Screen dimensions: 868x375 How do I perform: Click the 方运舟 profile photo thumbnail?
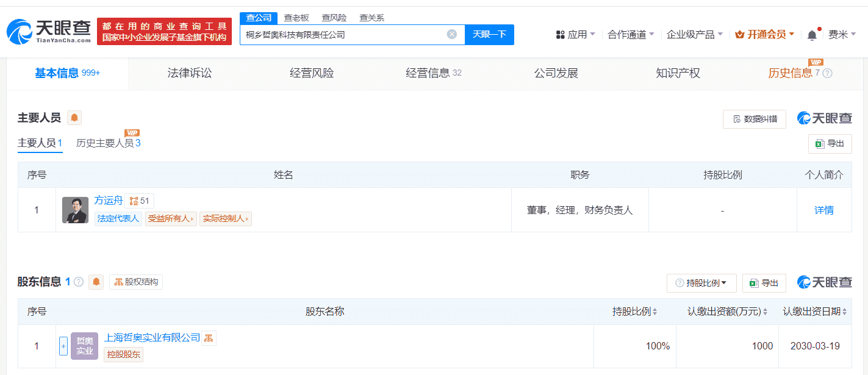click(75, 210)
